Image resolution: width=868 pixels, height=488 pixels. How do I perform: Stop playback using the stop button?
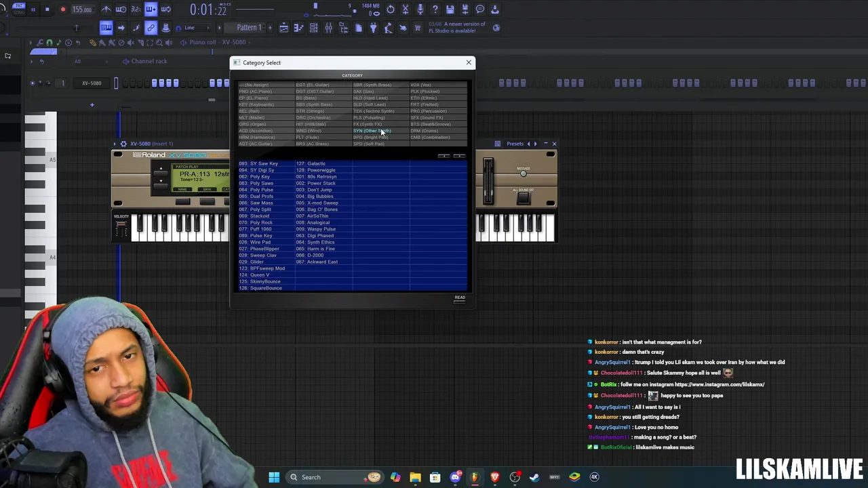tap(47, 9)
